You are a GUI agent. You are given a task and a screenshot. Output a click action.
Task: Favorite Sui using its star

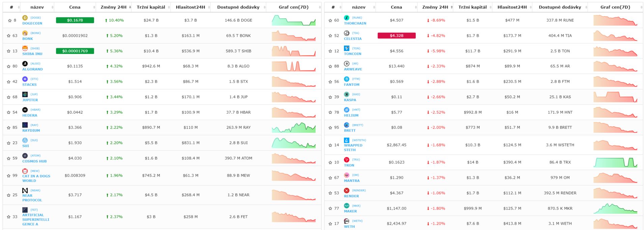(x=9, y=143)
